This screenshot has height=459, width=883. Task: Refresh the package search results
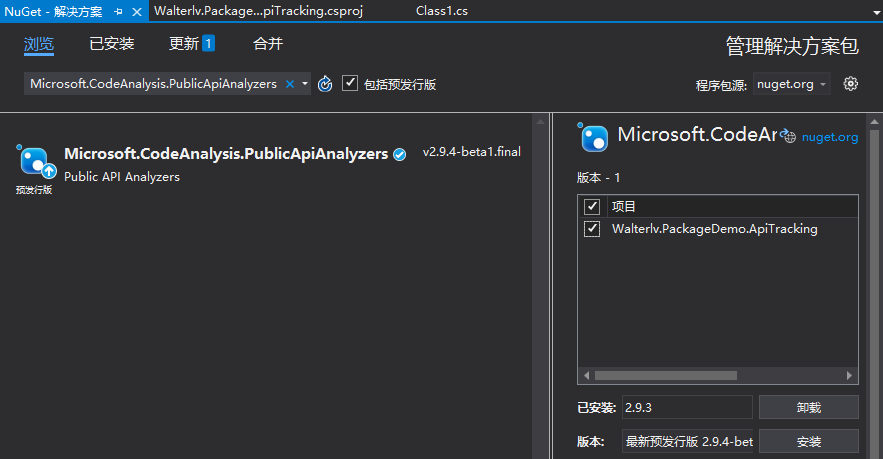pos(325,84)
